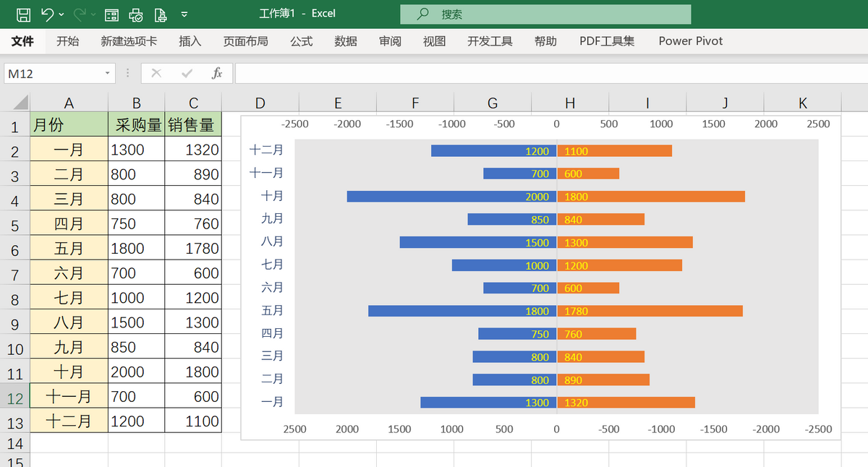Open the Redo history dropdown arrow
Screen dimensions: 868x467
point(93,14)
